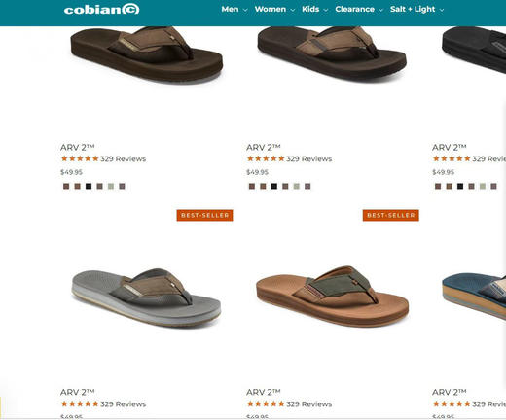This screenshot has height=420, width=506.
Task: Click Best-Seller badge above gray sandal
Action: tap(204, 215)
